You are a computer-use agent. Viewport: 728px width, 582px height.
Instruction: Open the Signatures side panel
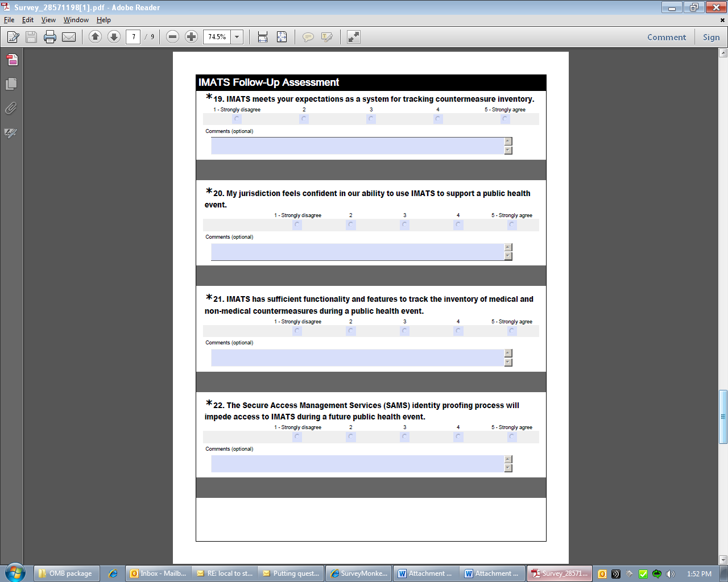click(x=11, y=133)
